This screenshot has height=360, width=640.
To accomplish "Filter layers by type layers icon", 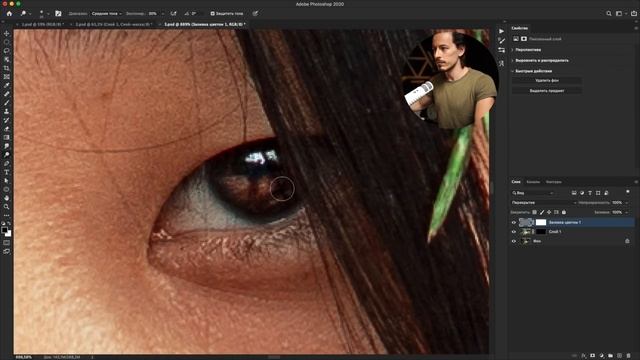I will click(590, 193).
